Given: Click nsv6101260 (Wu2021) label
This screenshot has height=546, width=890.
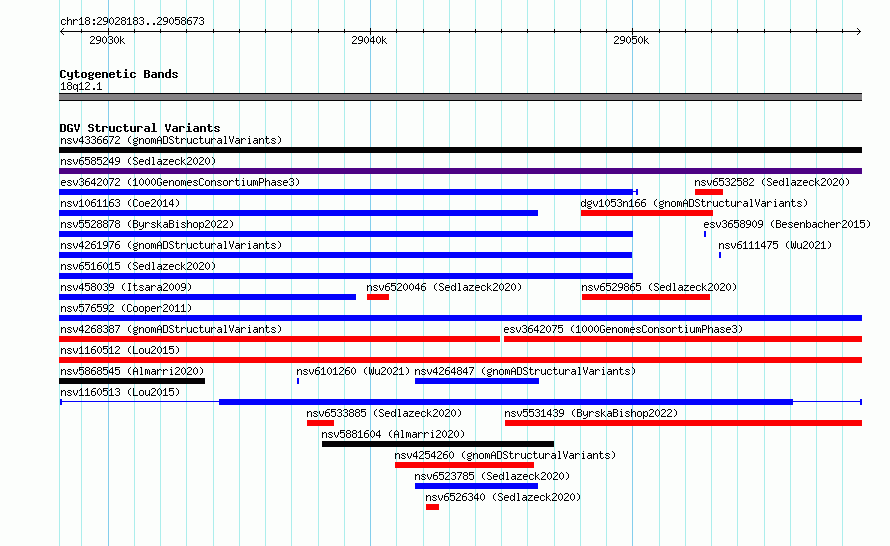Looking at the screenshot, I should point(353,371).
